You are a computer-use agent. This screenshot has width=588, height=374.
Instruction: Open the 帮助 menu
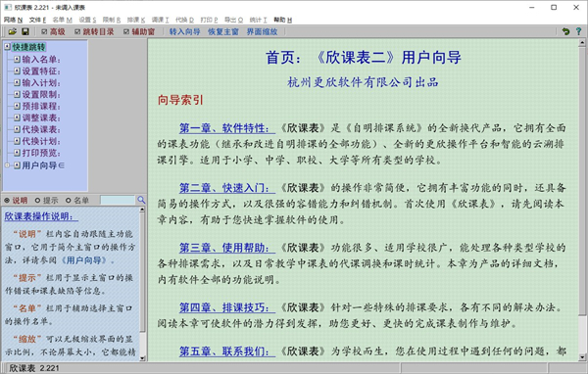(x=283, y=20)
